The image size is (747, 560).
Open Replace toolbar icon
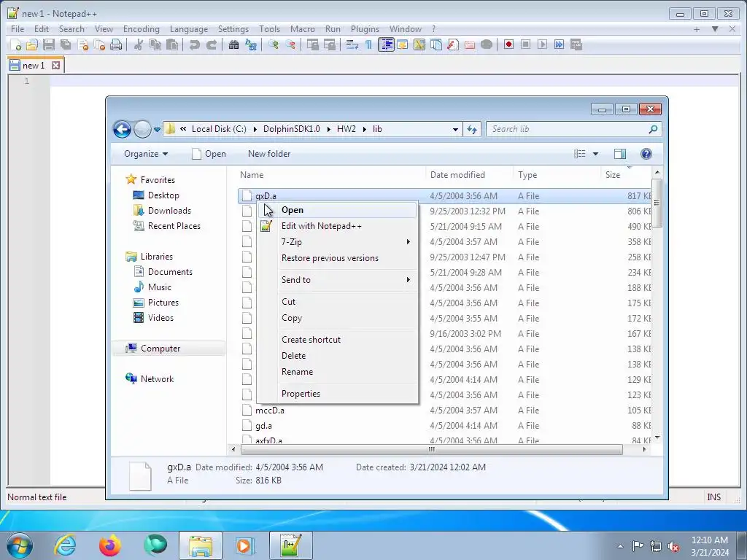pyautogui.click(x=251, y=44)
